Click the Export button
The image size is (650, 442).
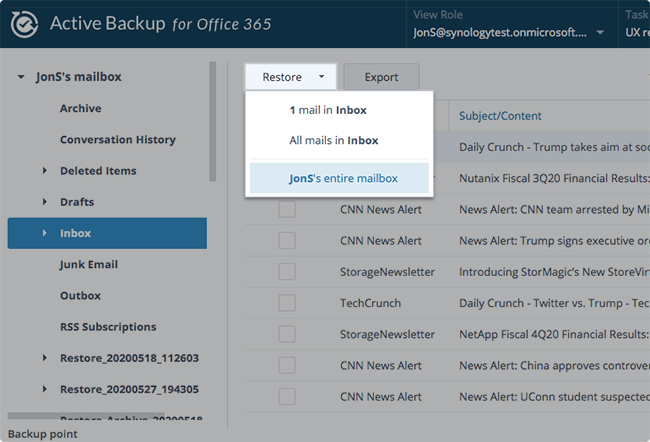(x=381, y=77)
